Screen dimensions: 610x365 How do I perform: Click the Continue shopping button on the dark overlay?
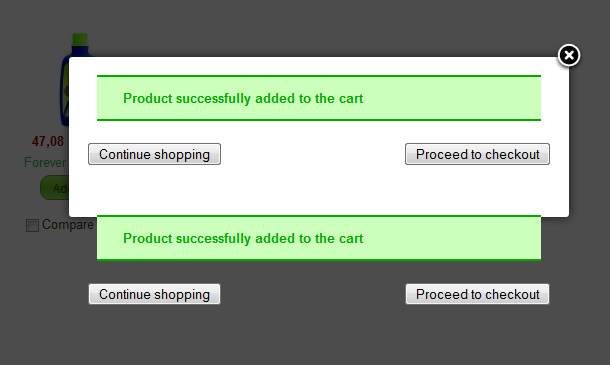(x=154, y=294)
